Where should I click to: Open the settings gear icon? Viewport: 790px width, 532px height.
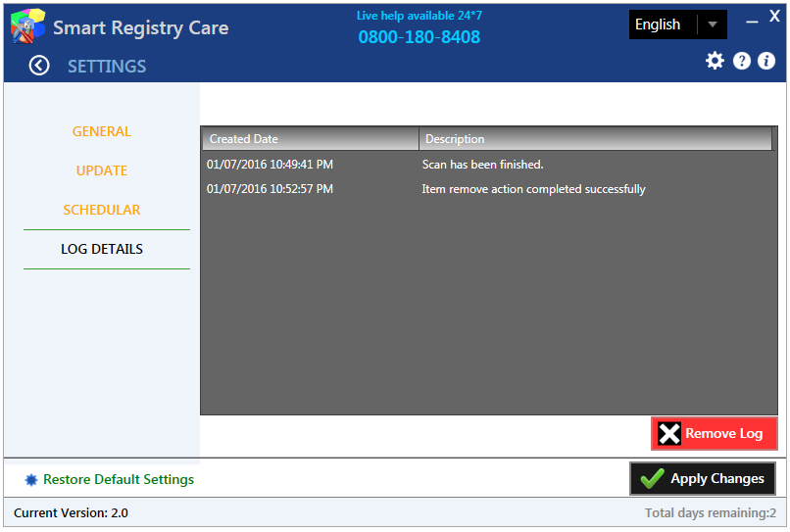click(715, 61)
